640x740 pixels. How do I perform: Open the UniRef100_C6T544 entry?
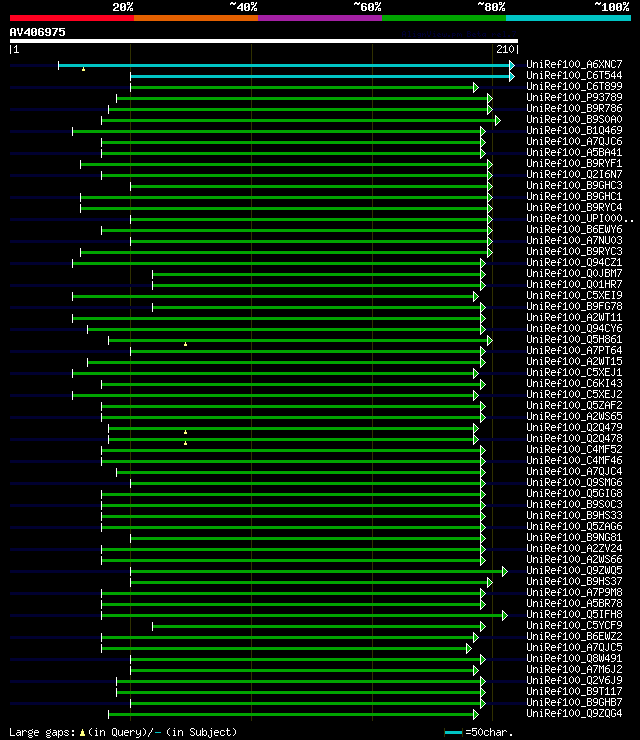[x=574, y=76]
